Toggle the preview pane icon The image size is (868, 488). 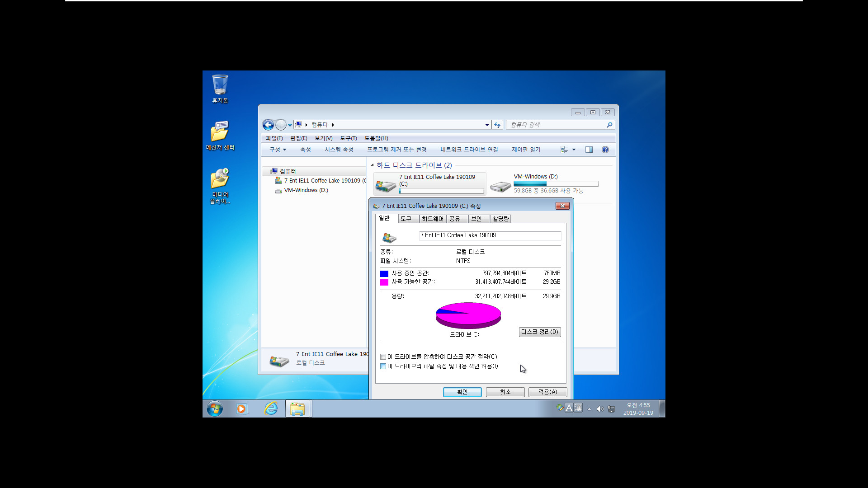point(589,150)
